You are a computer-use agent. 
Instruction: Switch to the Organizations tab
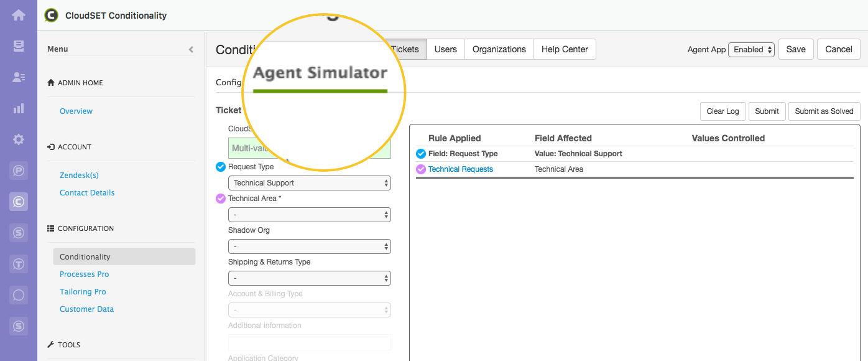(499, 49)
